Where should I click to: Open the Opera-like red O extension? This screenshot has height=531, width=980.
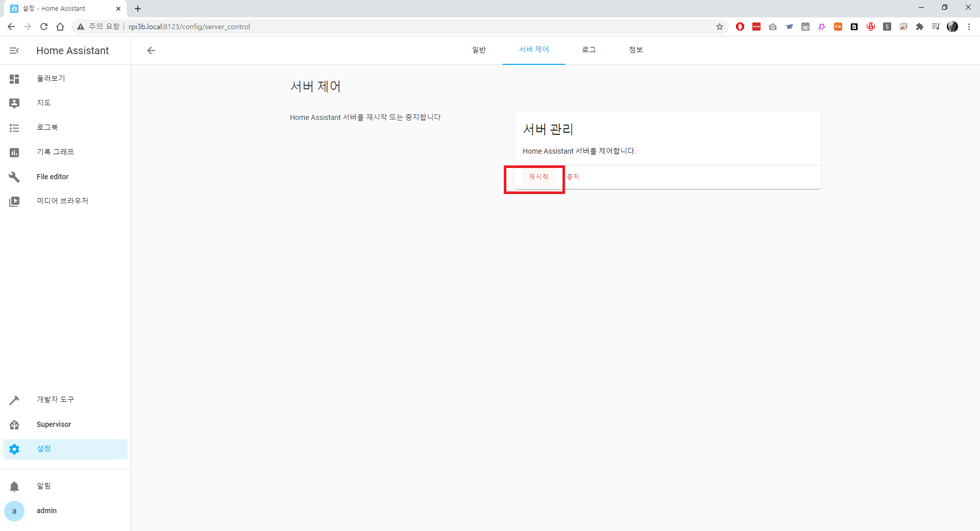tap(740, 27)
